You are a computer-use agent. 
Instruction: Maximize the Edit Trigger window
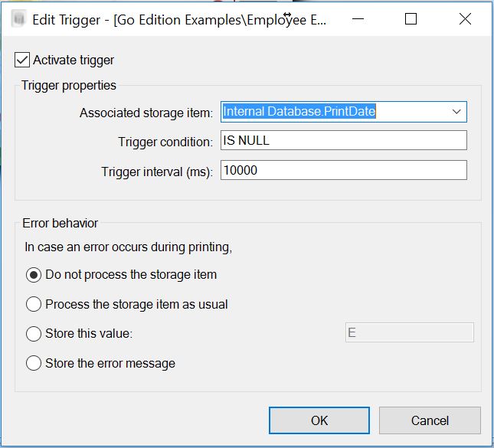click(x=411, y=19)
